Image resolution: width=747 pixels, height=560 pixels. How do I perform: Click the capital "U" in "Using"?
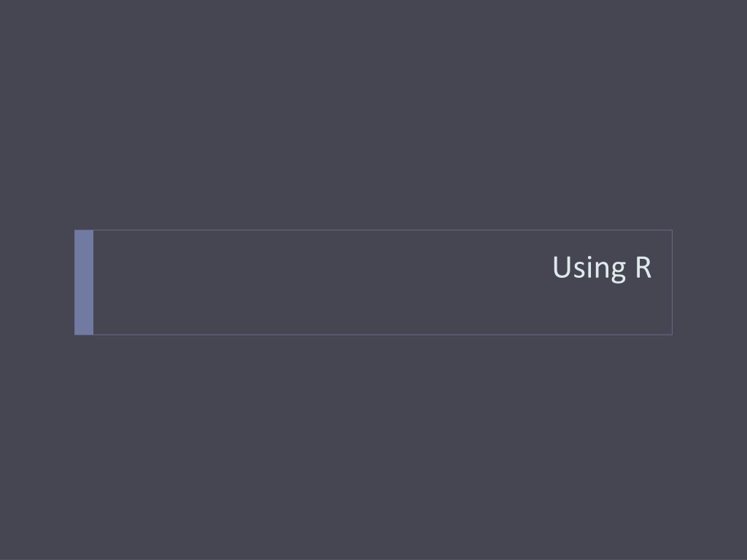[x=562, y=267]
